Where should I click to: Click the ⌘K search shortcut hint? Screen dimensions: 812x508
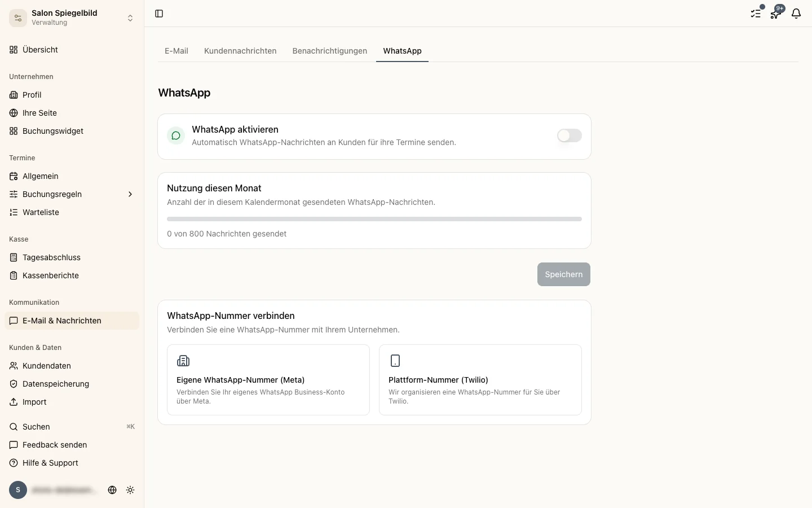130,427
